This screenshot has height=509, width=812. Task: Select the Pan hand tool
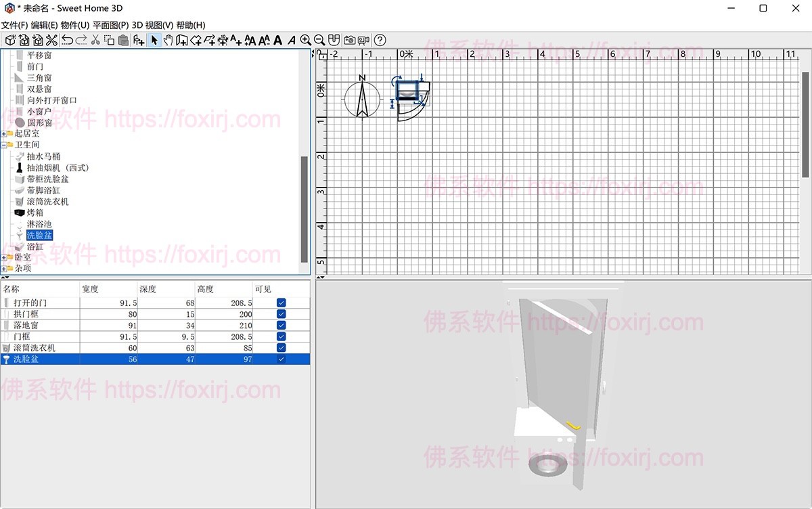point(168,41)
